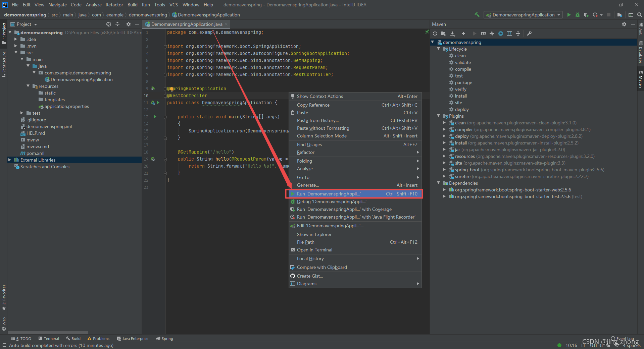Expand the .idea folder in Project tree
Screen dimensions: 644x349
pyautogui.click(x=16, y=39)
